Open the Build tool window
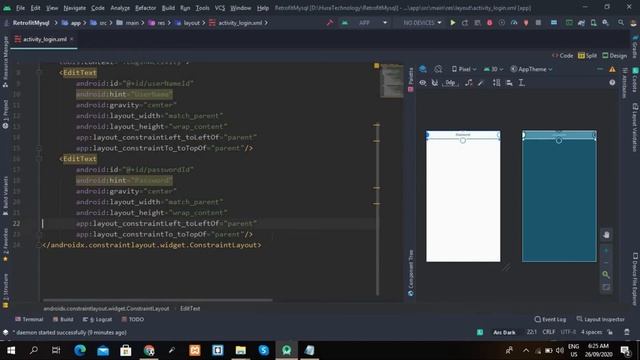This screenshot has width=640, height=360. point(63,320)
